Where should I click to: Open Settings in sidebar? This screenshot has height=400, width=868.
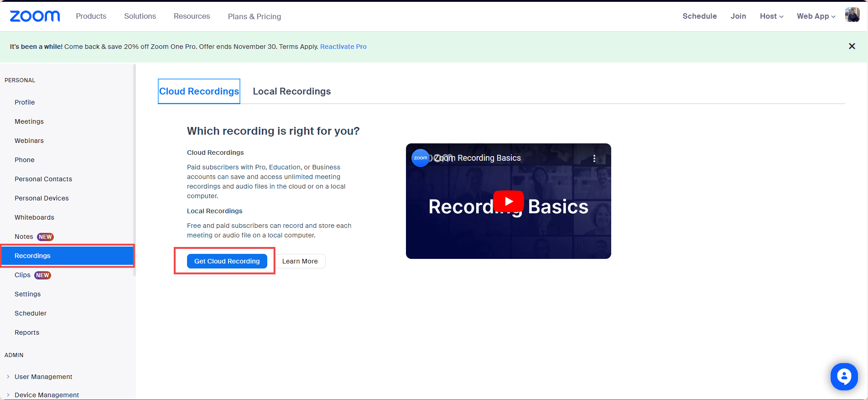(x=27, y=294)
